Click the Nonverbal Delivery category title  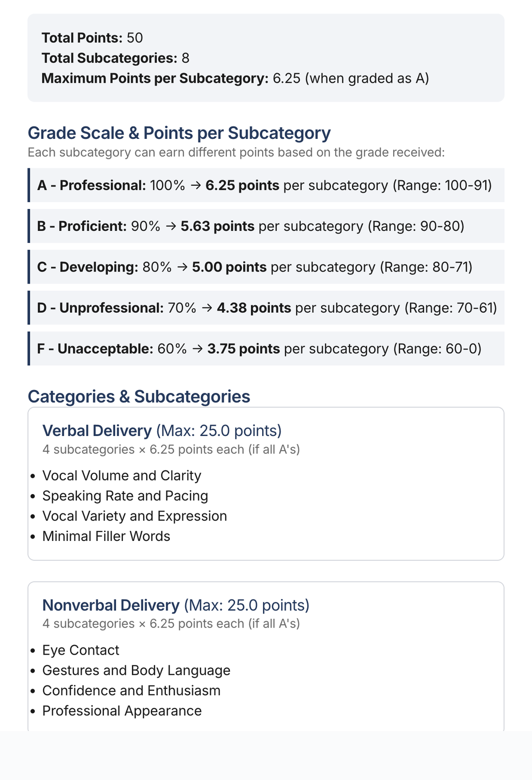(111, 605)
